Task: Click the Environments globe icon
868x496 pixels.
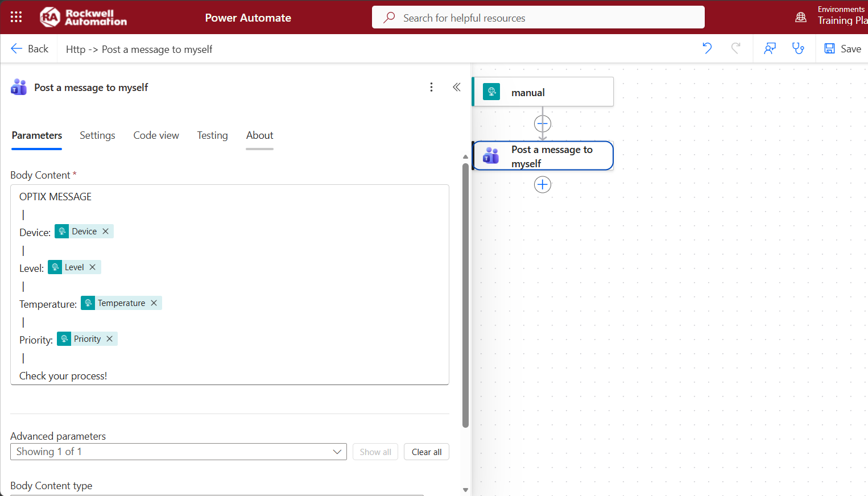Action: (801, 17)
